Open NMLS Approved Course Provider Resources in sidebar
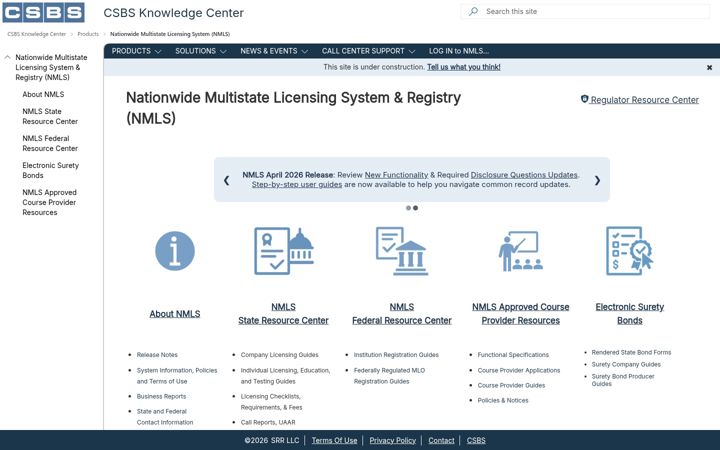Screen dimensions: 720x450 coord(49,202)
